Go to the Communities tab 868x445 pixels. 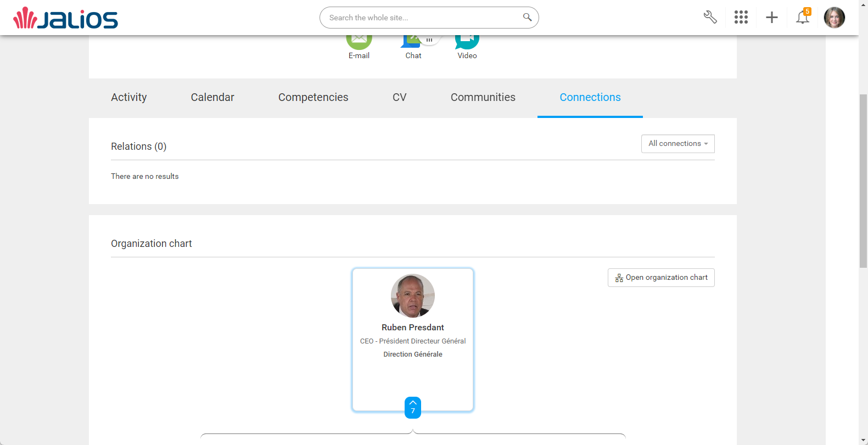click(483, 98)
